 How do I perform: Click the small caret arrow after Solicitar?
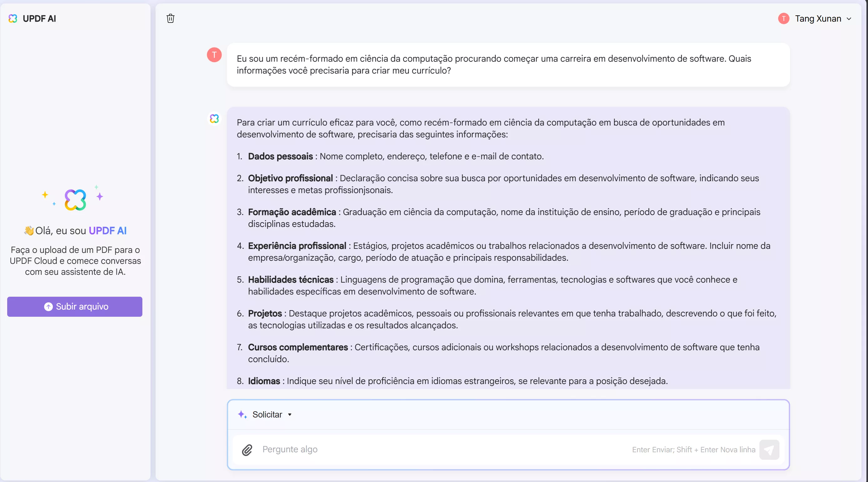290,415
